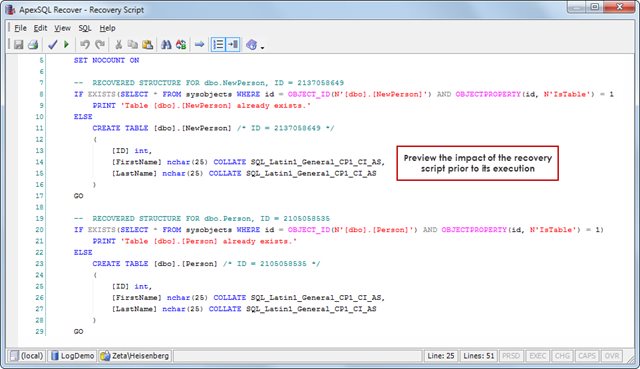This screenshot has width=640, height=369.
Task: Click the Undo arrow icon
Action: click(x=85, y=44)
